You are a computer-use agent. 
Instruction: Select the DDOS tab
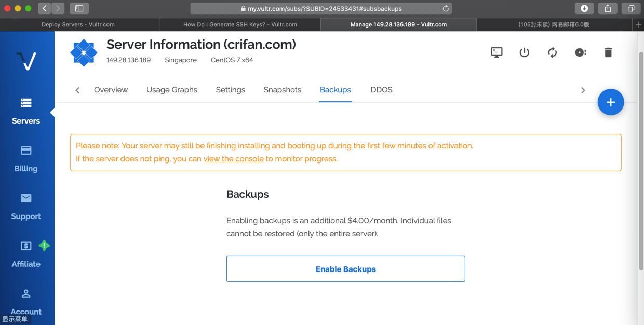point(381,90)
